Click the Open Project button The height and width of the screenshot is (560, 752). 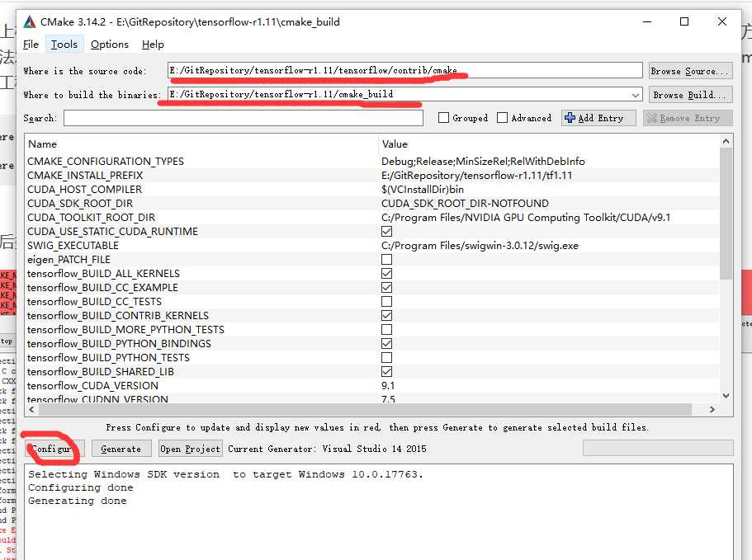point(191,449)
